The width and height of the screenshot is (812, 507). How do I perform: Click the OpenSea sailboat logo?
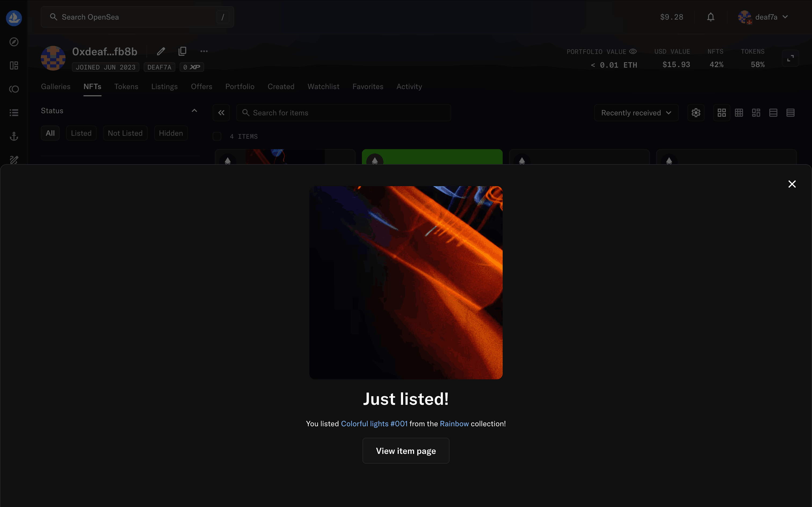pyautogui.click(x=14, y=18)
